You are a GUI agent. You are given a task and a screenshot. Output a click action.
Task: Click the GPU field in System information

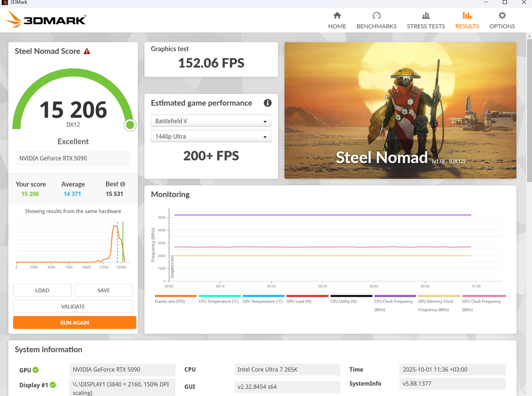[122, 370]
